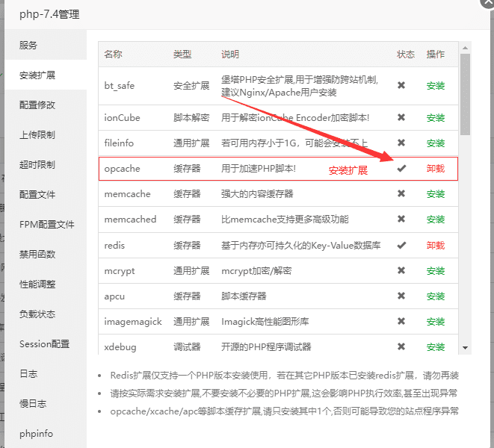Screen dimensions: 494x448
Task: Click the 状态 column header
Action: point(406,55)
